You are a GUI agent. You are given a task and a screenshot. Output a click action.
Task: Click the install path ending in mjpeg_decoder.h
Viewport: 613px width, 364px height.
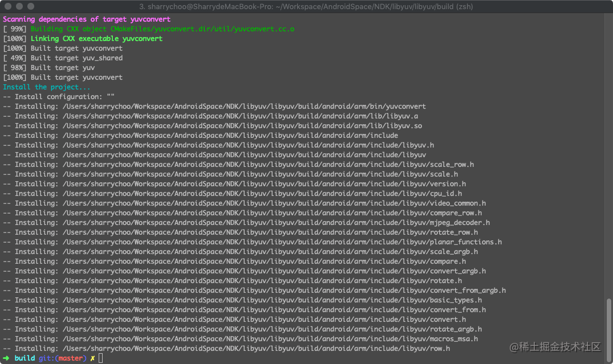pyautogui.click(x=276, y=223)
